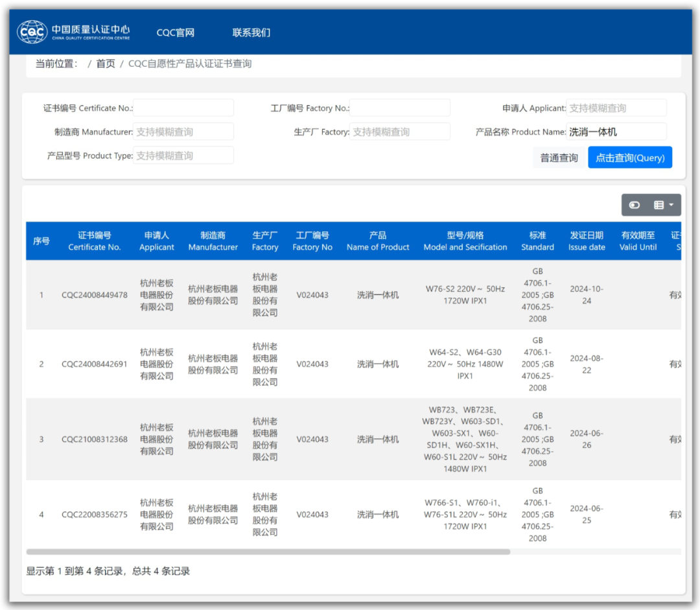
Task: Select certificate number CQC21008312368
Action: [94, 440]
